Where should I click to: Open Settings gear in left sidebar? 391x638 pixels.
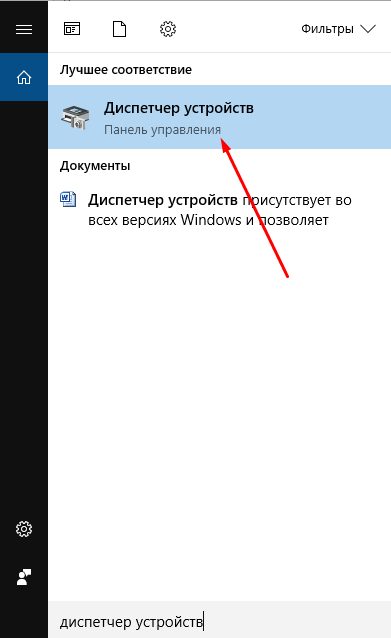[x=24, y=529]
